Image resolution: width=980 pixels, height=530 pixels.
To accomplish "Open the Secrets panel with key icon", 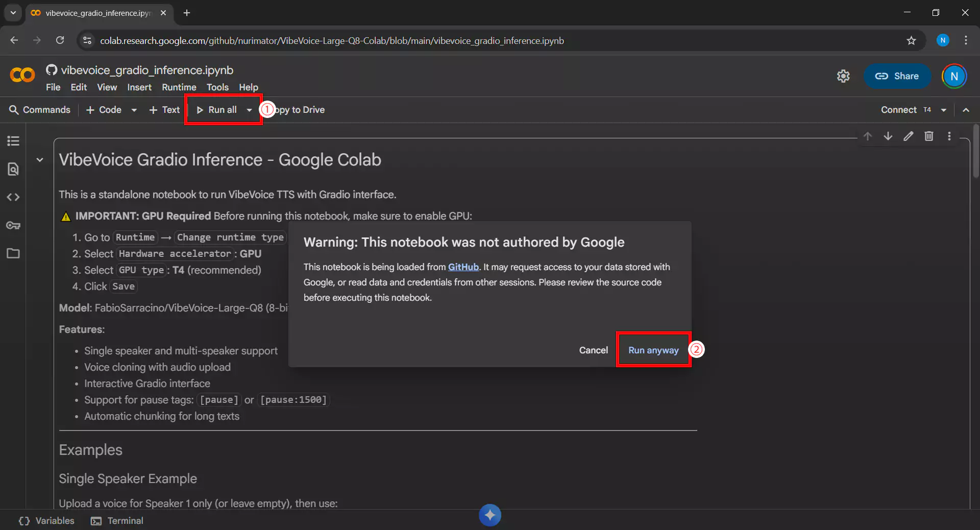I will pos(13,225).
